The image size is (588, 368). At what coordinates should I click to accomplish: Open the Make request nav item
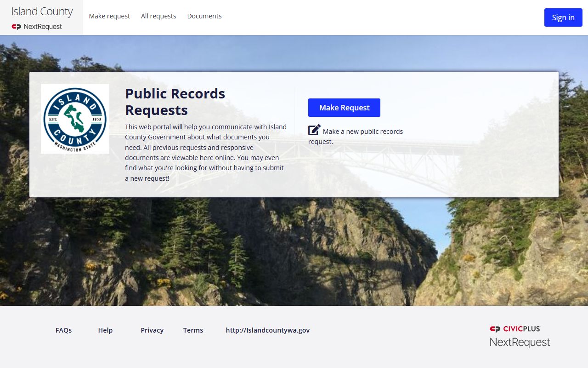point(109,16)
